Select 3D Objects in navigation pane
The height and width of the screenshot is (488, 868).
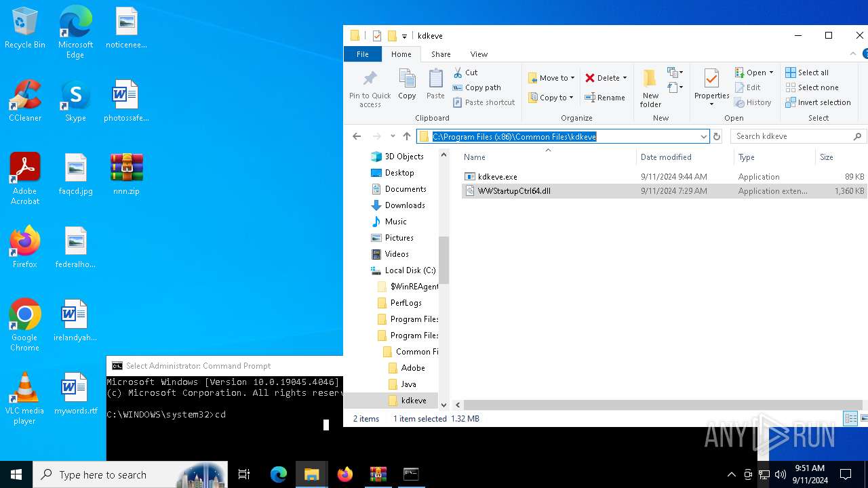pyautogui.click(x=403, y=157)
